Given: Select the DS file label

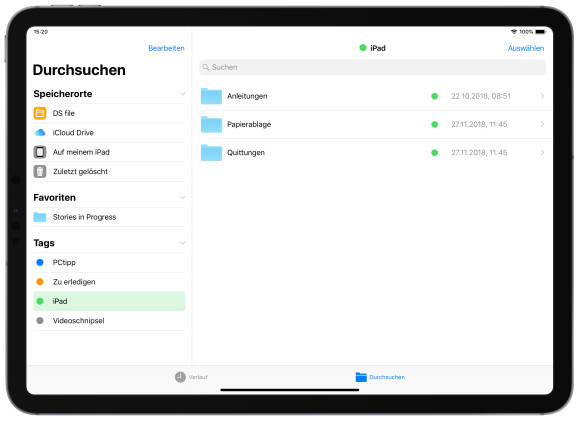Looking at the screenshot, I should (x=64, y=113).
